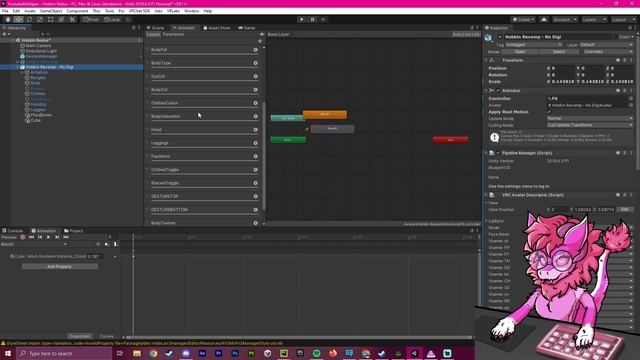
Task: Toggle Local handle rotation mode
Action: click(112, 20)
